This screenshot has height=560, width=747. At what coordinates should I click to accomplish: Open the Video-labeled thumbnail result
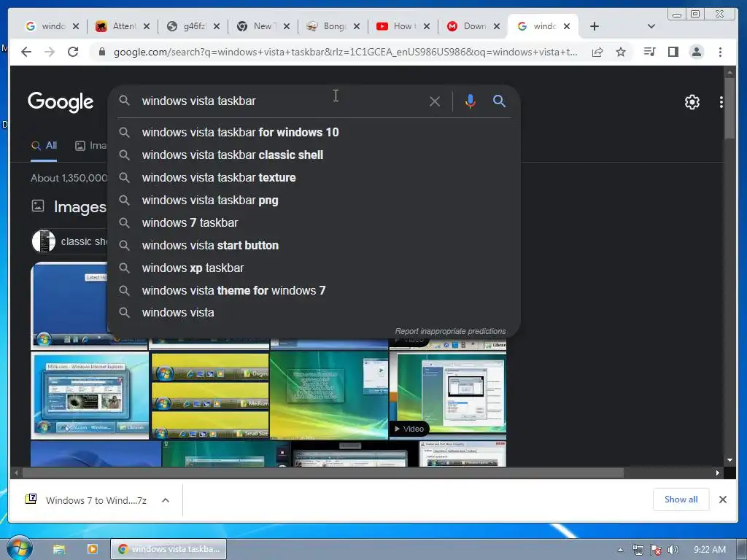448,395
